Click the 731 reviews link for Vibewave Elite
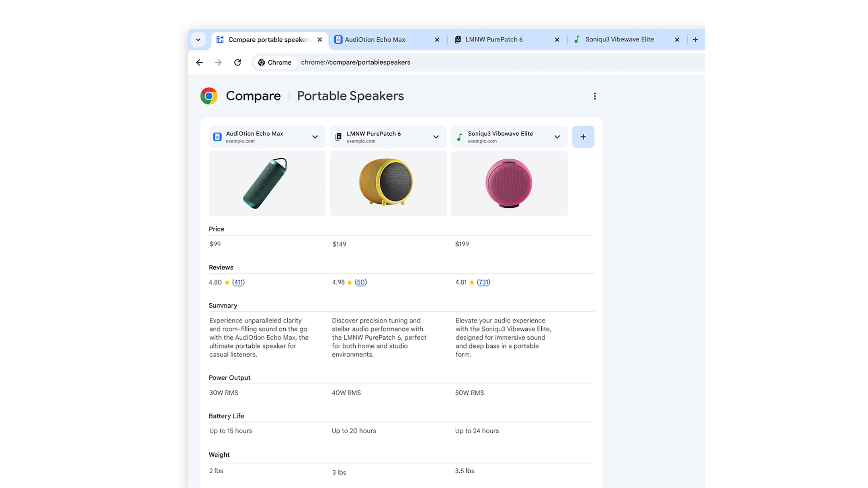868x488 pixels. click(483, 282)
